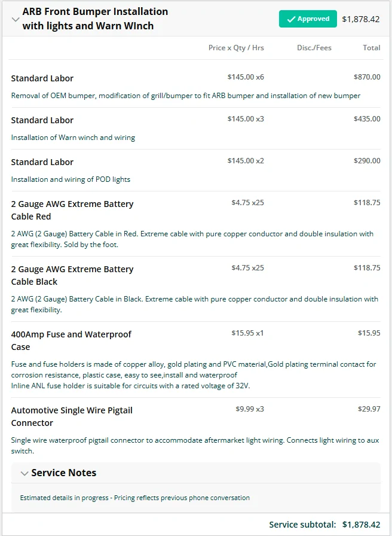Select the ARB Front Bumper Installation title
This screenshot has height=536, width=392.
click(95, 19)
